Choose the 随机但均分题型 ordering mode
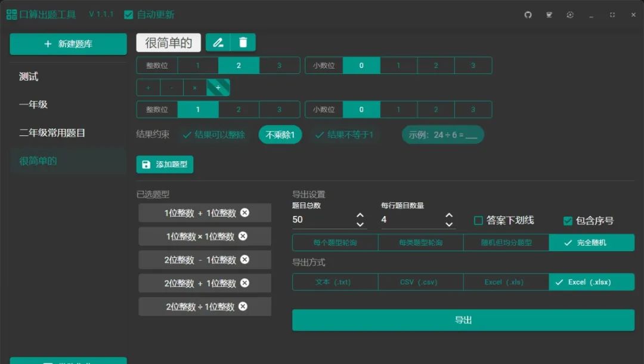 point(506,243)
